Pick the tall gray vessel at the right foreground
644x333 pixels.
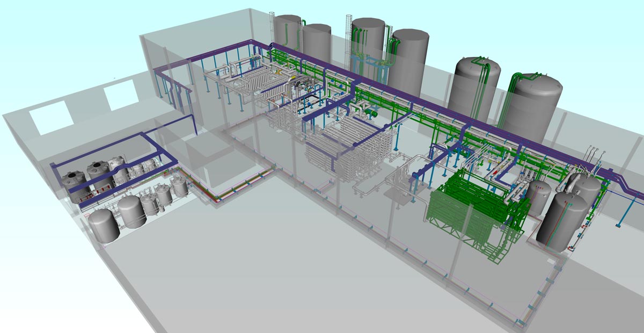(561, 220)
